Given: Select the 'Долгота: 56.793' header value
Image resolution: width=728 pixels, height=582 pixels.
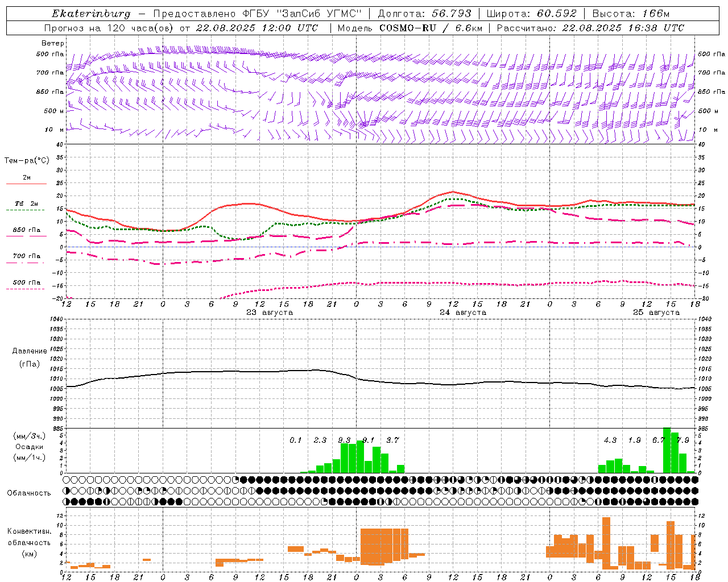Looking at the screenshot, I should click(424, 14).
